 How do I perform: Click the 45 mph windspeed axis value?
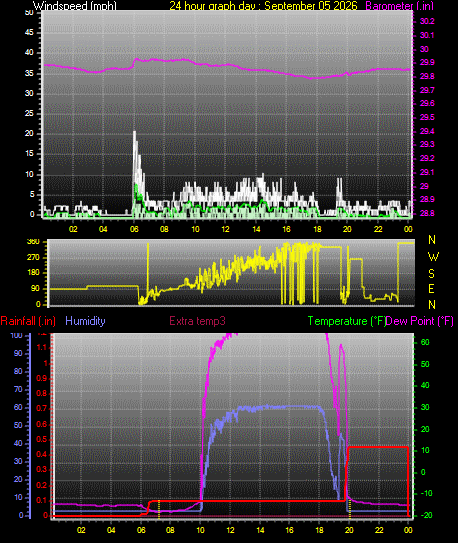29,33
